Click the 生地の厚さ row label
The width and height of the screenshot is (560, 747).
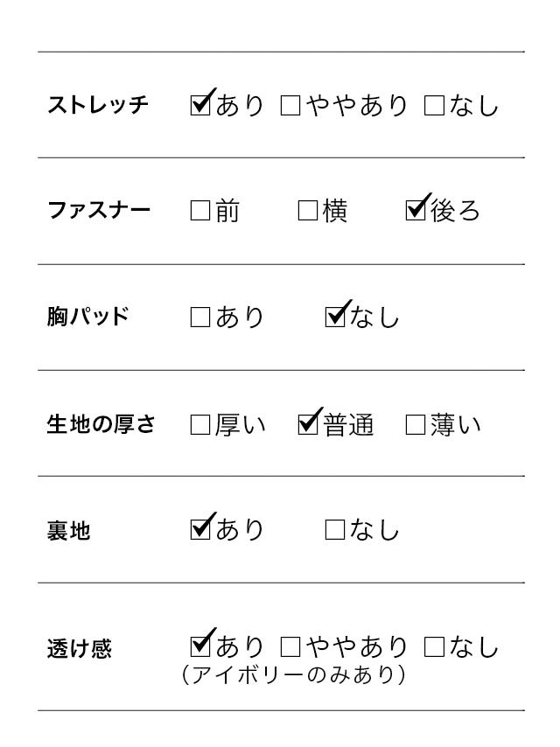[x=101, y=426]
